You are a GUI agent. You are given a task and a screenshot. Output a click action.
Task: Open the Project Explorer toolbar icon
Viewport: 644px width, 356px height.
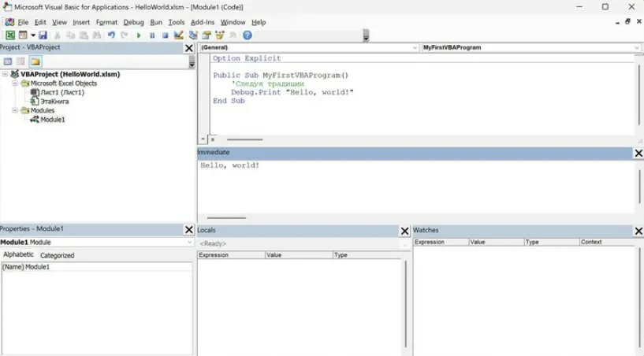(193, 35)
